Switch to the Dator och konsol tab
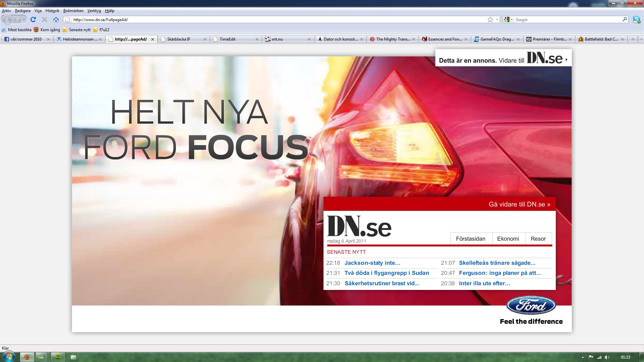Screen dimensions: 644x362 (340, 39)
